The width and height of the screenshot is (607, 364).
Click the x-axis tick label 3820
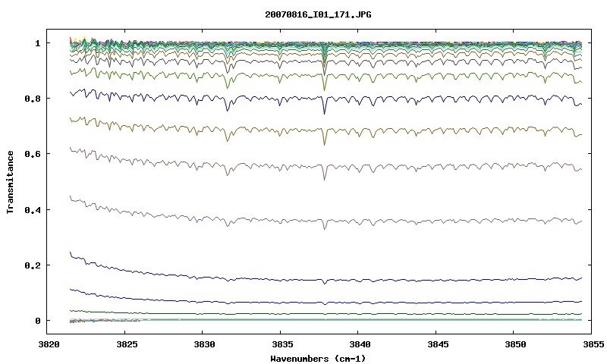49,344
